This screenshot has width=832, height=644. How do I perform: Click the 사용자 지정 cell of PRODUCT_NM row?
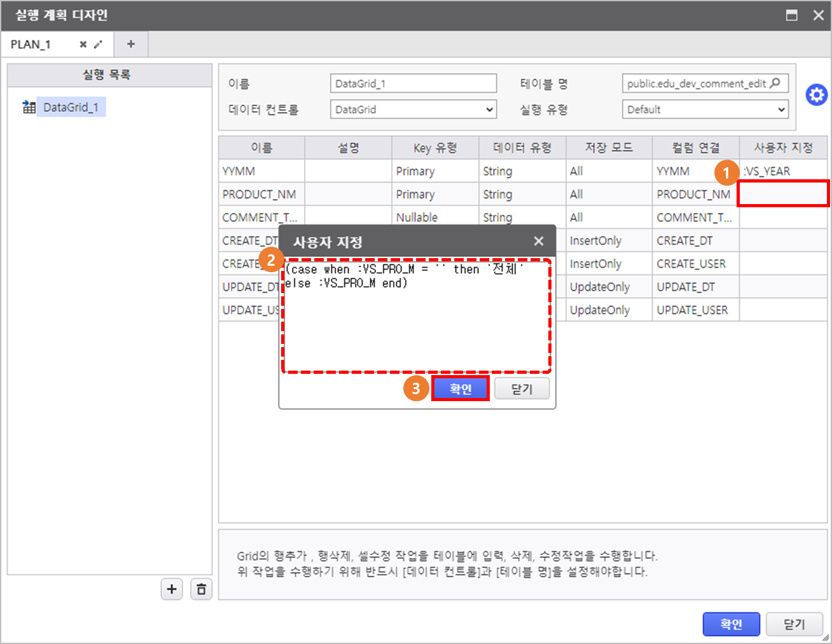784,194
